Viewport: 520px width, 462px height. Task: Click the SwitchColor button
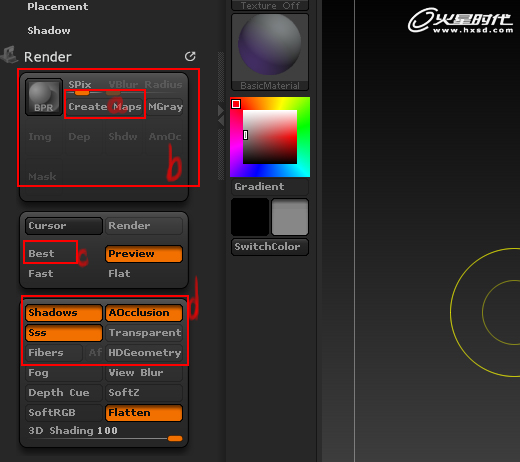pos(270,247)
